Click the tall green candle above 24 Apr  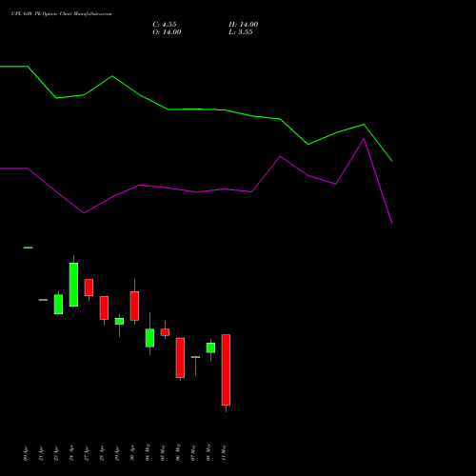pyautogui.click(x=73, y=285)
